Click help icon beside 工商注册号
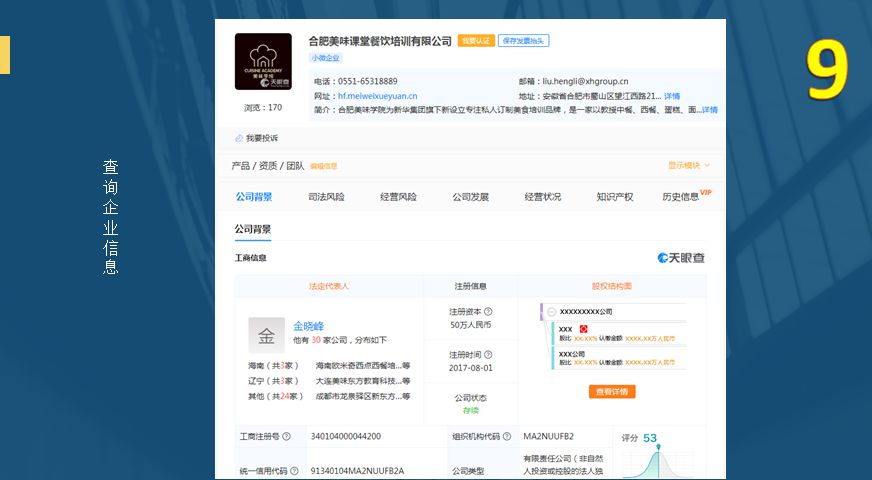Image resolution: width=872 pixels, height=480 pixels. tap(286, 437)
